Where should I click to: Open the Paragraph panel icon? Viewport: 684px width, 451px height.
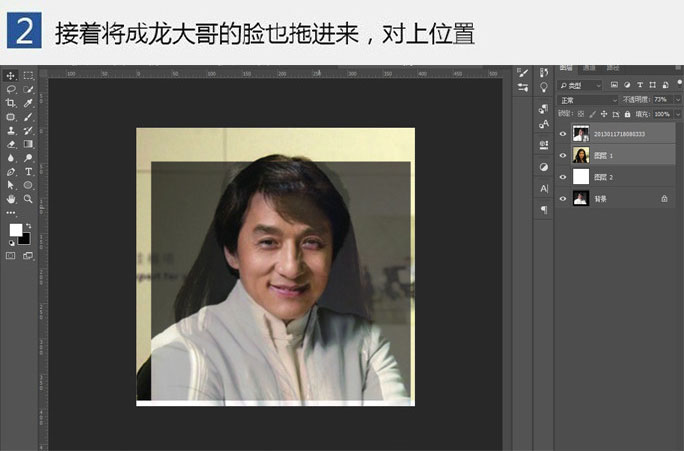[x=544, y=210]
